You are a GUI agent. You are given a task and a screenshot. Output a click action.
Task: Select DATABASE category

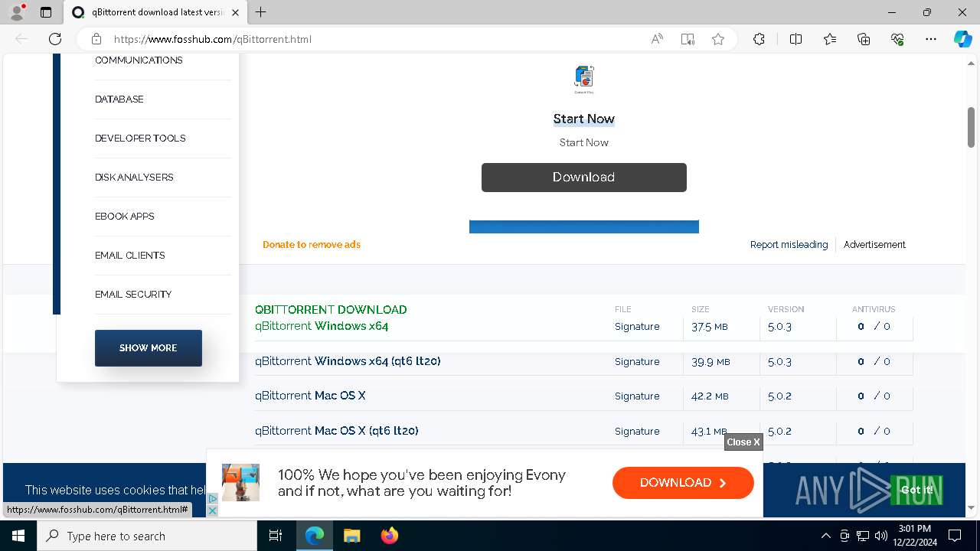(x=119, y=99)
